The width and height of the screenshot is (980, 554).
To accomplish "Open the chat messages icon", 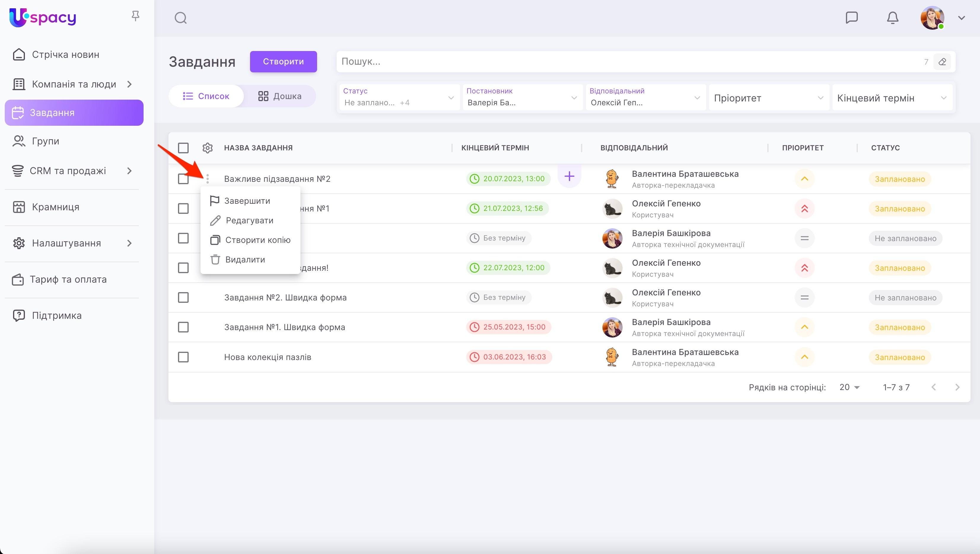I will point(851,17).
